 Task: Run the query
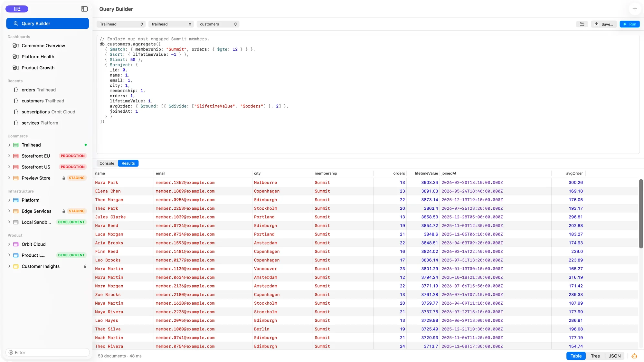coord(630,24)
